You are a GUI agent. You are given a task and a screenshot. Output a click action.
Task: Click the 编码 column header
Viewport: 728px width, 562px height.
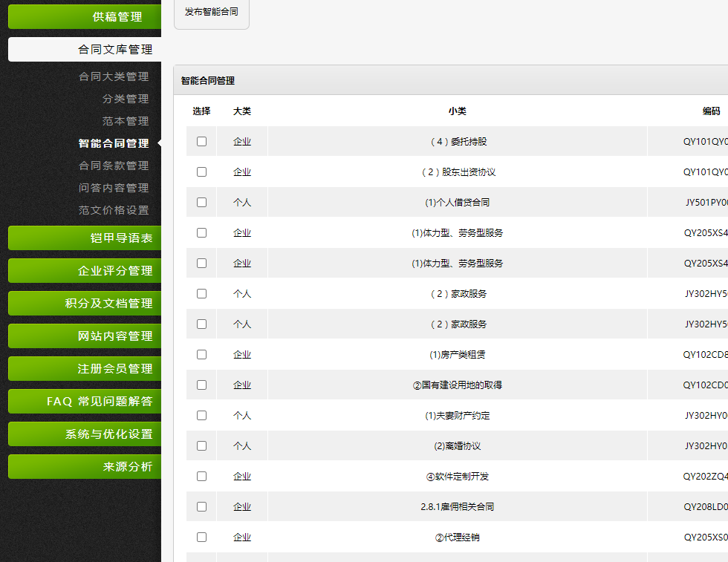(x=712, y=111)
